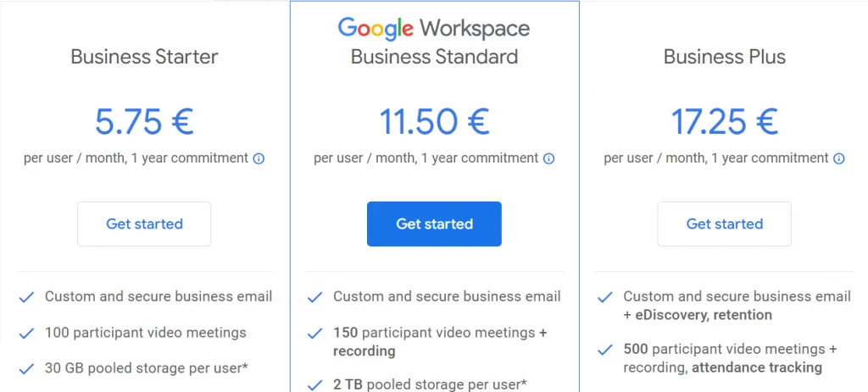Image resolution: width=868 pixels, height=392 pixels.
Task: Click checkmark beside 150 participant video meetings
Action: pos(315,333)
